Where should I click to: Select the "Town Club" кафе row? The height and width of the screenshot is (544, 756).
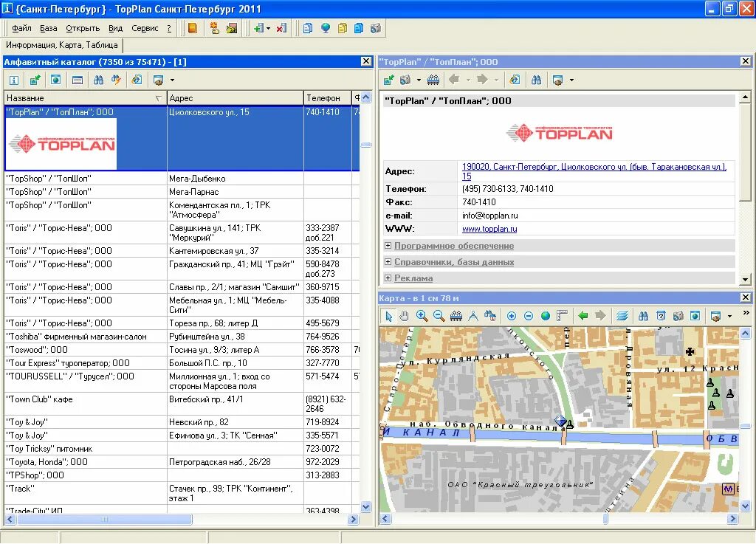tap(182, 404)
